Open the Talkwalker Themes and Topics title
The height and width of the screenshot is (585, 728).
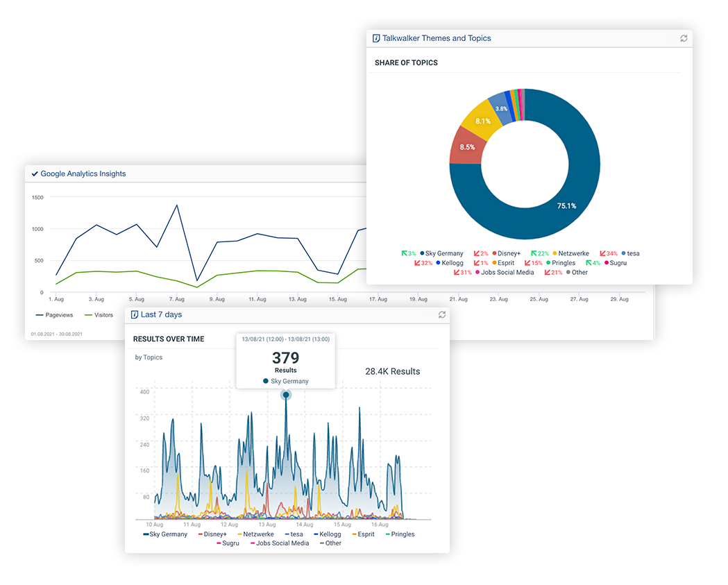(x=437, y=39)
